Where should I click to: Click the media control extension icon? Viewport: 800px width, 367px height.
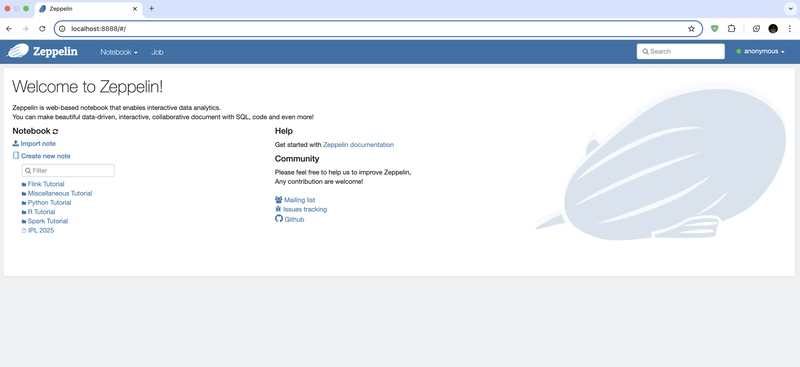point(756,29)
